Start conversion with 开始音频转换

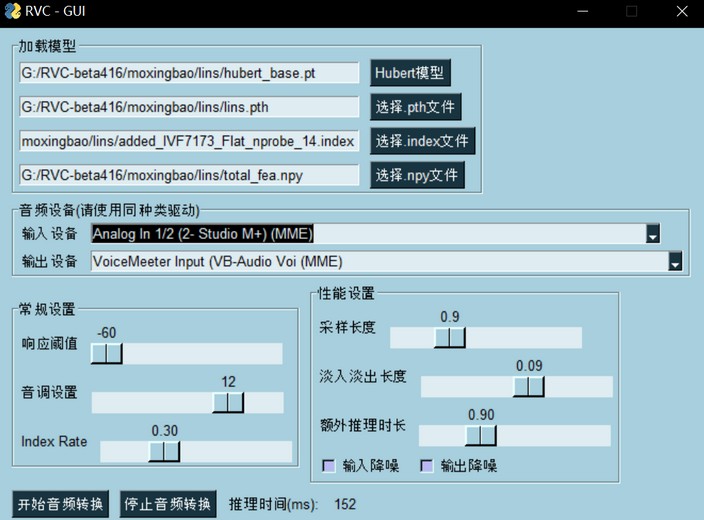60,504
